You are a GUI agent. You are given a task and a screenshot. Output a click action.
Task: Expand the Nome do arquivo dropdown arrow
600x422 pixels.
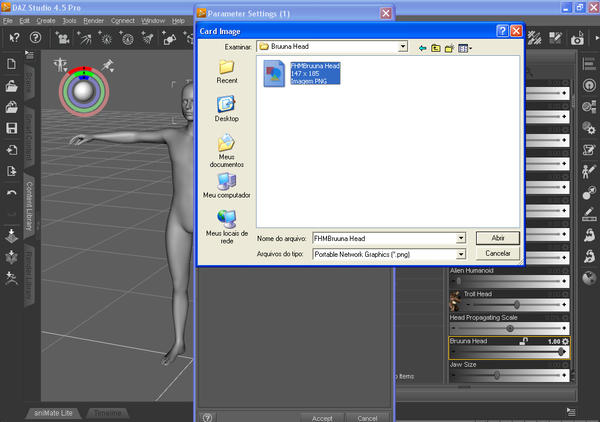pos(461,238)
